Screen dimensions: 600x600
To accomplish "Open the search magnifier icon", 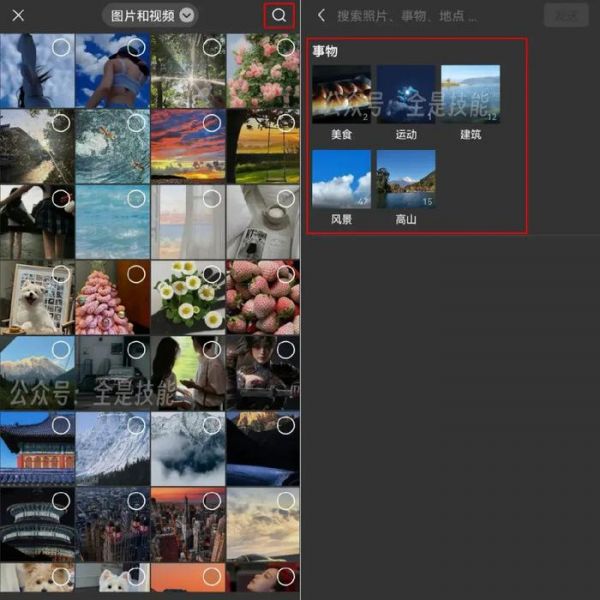I will tap(279, 16).
